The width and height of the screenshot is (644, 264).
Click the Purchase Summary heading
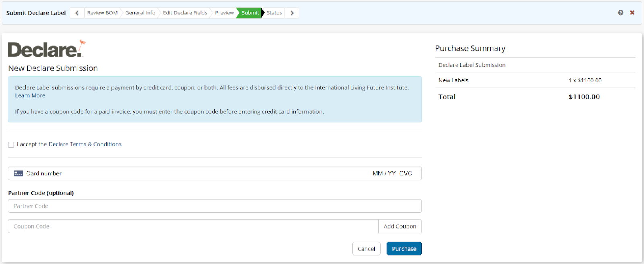[x=470, y=48]
